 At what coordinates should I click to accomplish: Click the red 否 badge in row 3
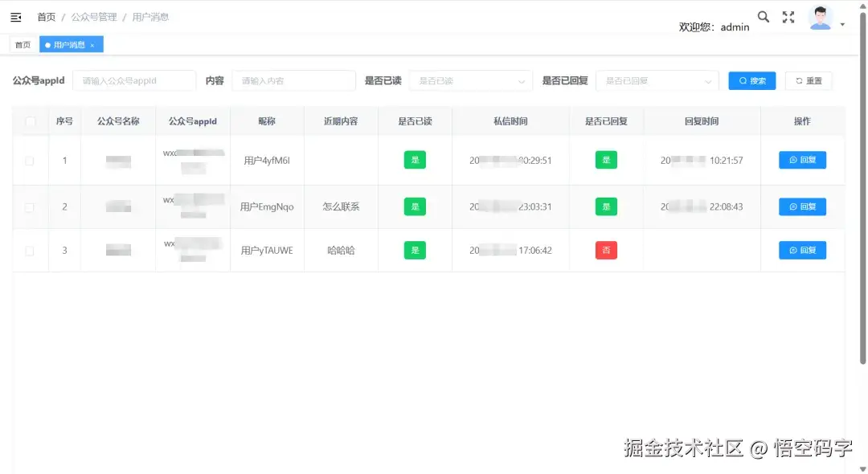(607, 250)
